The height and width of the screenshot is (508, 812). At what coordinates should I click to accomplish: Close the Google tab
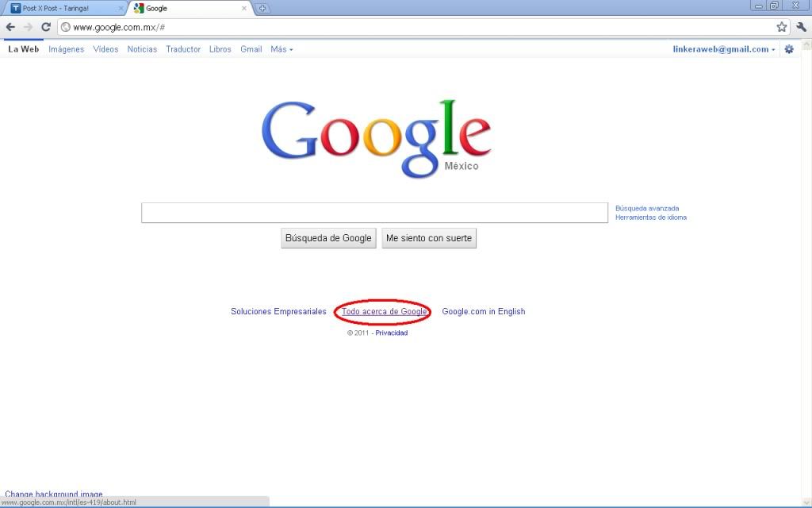[244, 8]
